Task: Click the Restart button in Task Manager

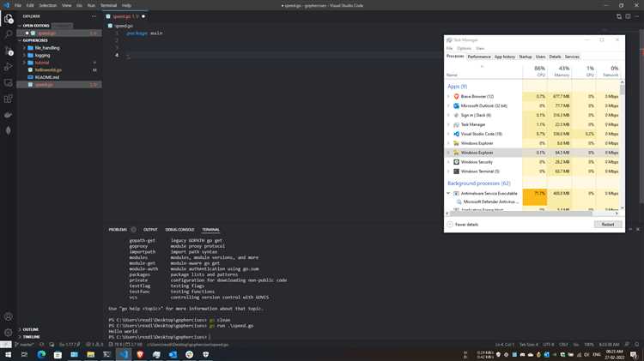Action: click(608, 225)
